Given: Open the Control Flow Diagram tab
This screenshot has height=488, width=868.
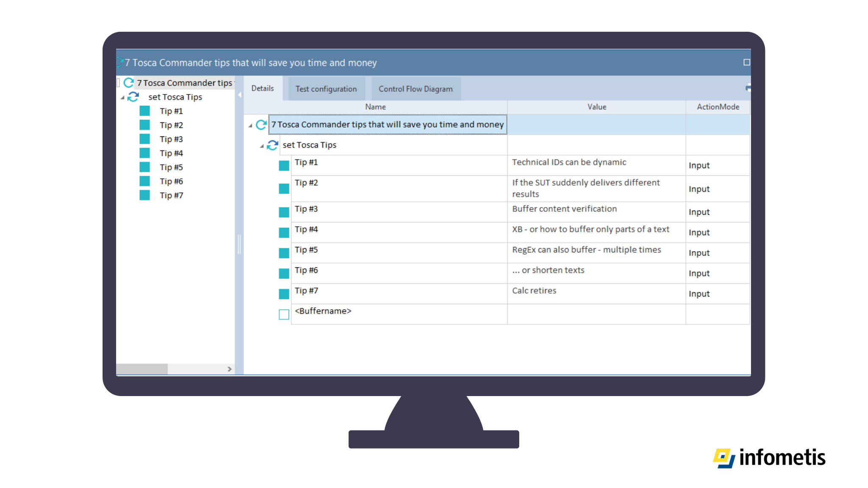Looking at the screenshot, I should click(415, 89).
